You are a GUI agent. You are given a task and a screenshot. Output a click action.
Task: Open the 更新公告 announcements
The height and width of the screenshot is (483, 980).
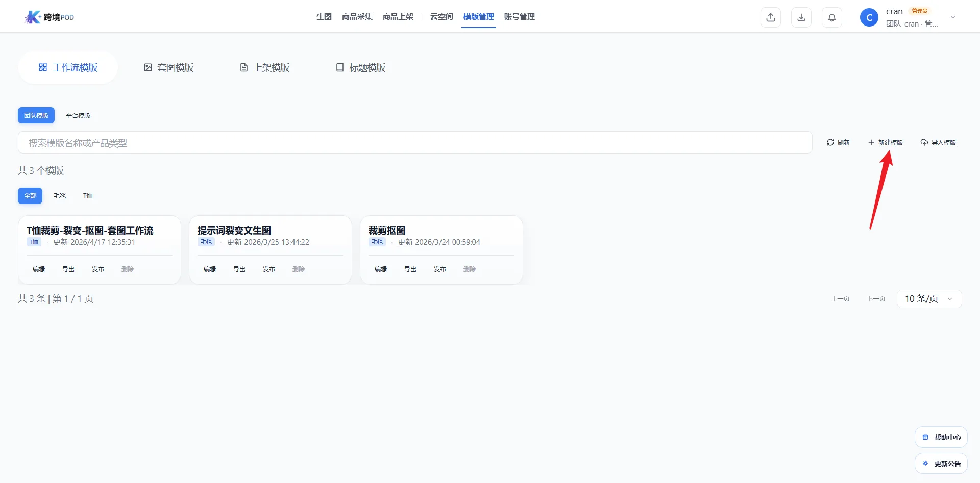(x=941, y=464)
